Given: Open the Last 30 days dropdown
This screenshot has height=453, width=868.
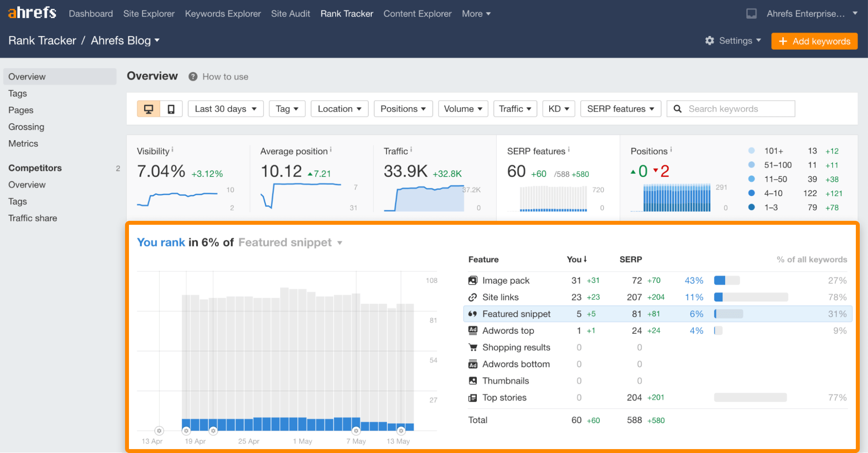Looking at the screenshot, I should click(225, 109).
